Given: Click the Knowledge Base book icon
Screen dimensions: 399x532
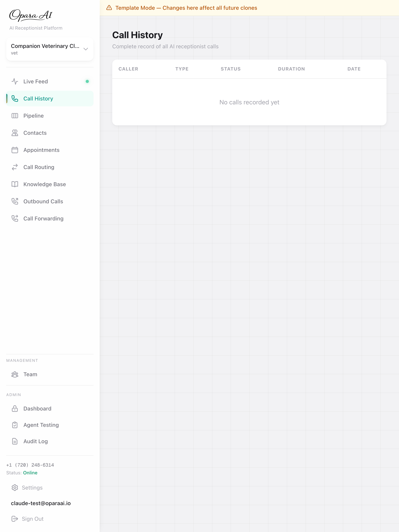Looking at the screenshot, I should click(x=15, y=184).
